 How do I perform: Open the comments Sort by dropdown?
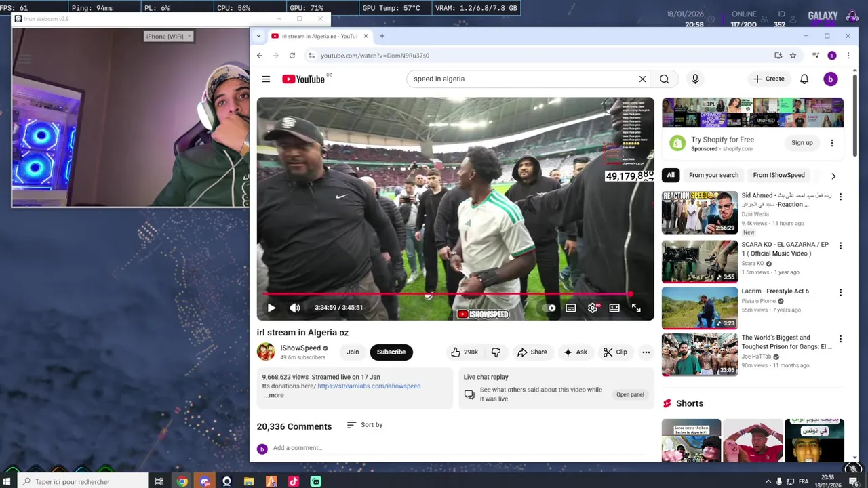pyautogui.click(x=365, y=425)
